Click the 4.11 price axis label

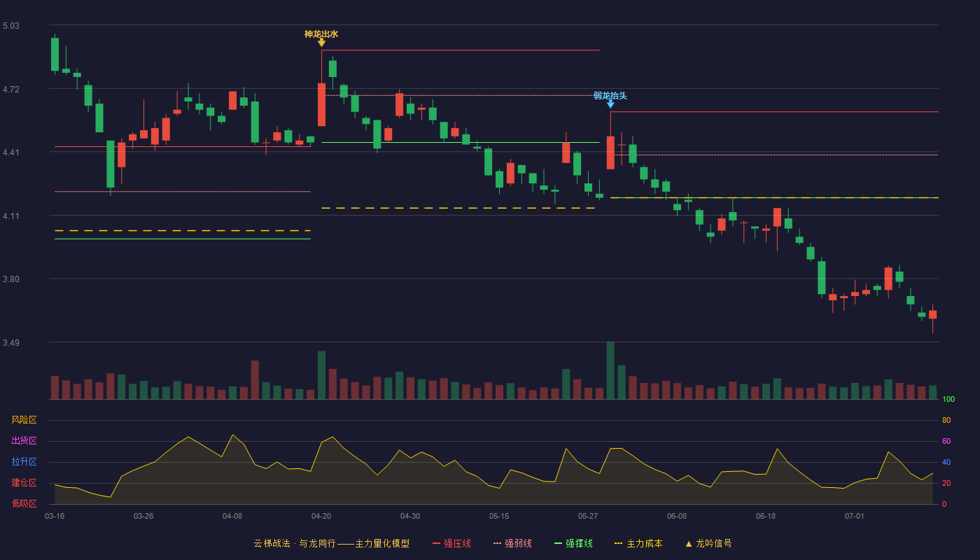(11, 216)
